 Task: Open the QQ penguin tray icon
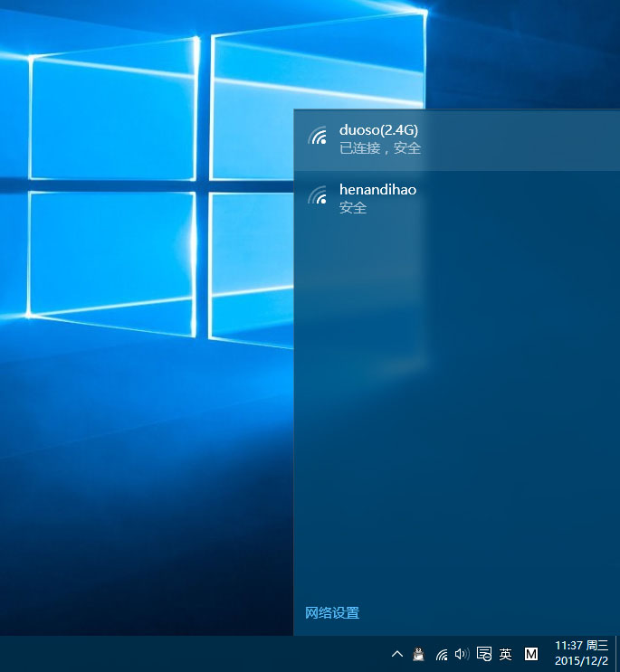418,654
